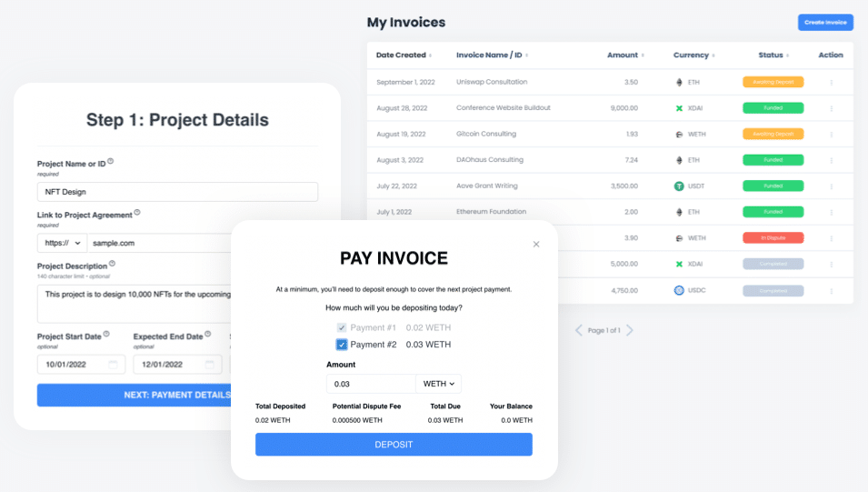868x492 pixels.
Task: Open calendar picker for Expected End Date
Action: point(209,365)
